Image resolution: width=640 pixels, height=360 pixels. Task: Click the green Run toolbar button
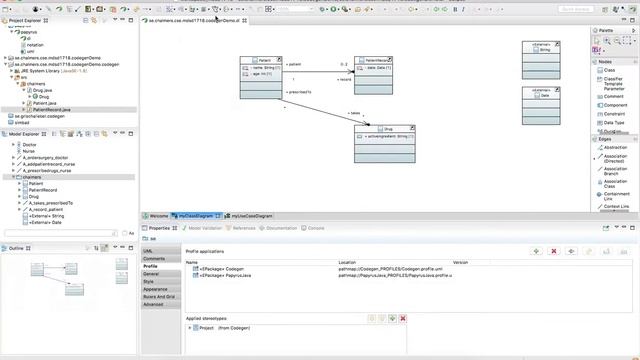(333, 9)
